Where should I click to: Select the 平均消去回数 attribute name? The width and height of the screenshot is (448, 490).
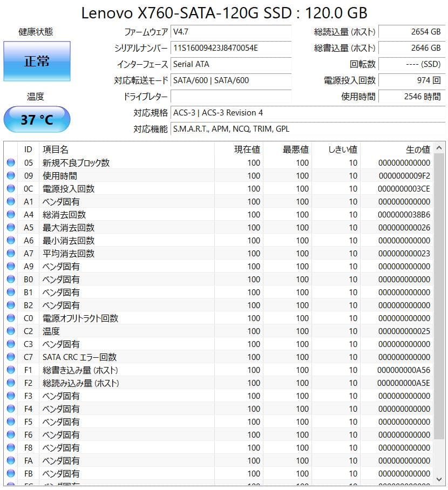[x=69, y=254]
